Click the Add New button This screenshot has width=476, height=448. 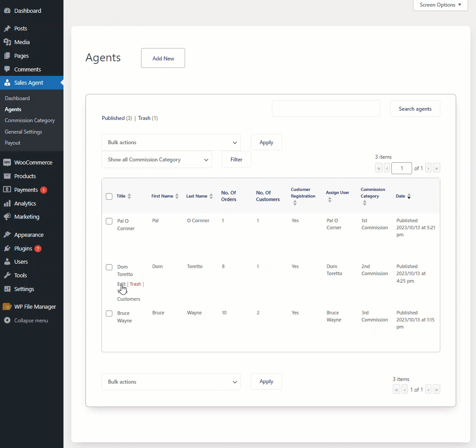tap(163, 58)
